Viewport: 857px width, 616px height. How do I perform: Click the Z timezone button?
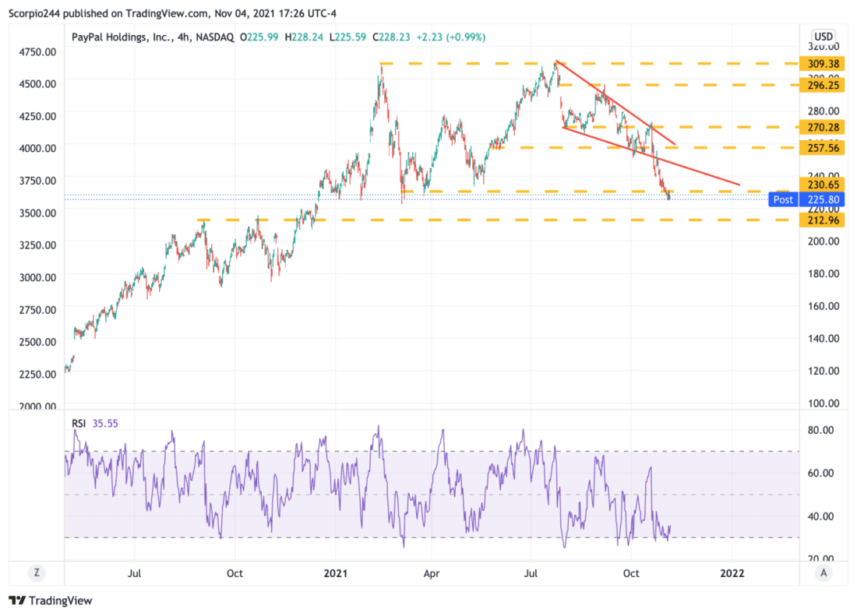pos(37,573)
